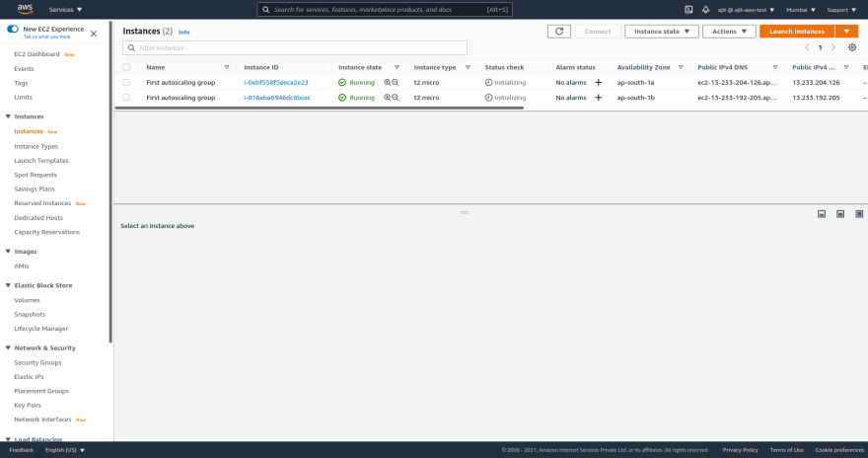The image size is (868, 458).
Task: Click the Filter instances search field
Action: pyautogui.click(x=295, y=47)
